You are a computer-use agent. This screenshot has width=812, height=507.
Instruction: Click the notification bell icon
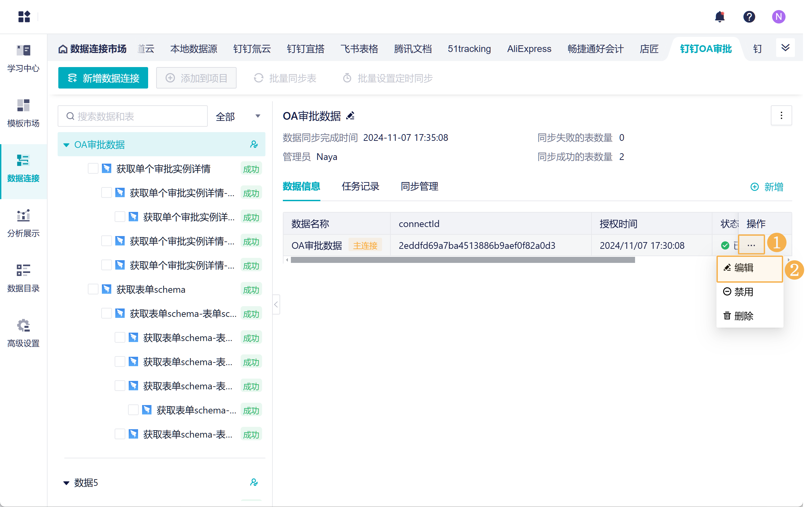point(720,16)
